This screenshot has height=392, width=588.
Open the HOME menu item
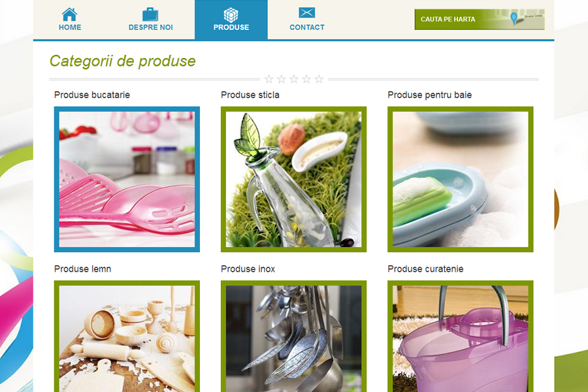(x=70, y=27)
